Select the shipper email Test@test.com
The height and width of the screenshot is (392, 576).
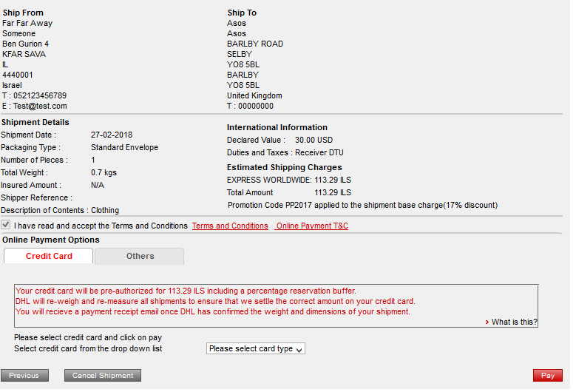tap(40, 107)
